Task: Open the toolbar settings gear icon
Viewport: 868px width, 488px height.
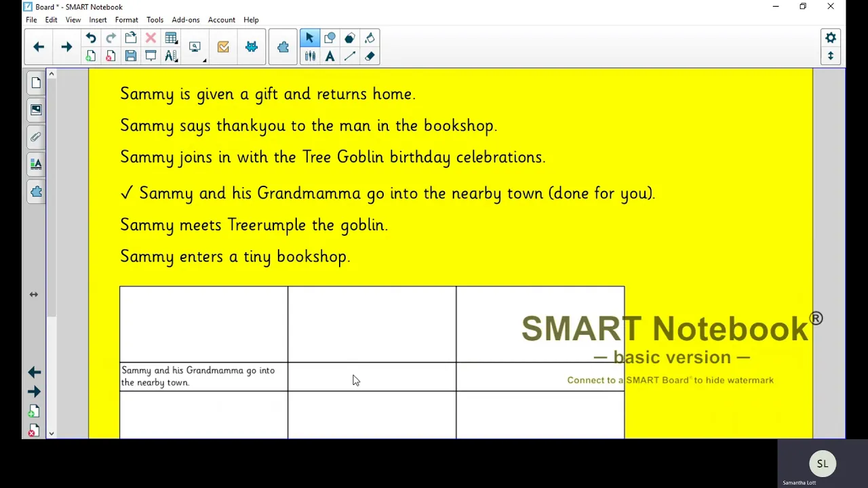Action: click(x=831, y=38)
